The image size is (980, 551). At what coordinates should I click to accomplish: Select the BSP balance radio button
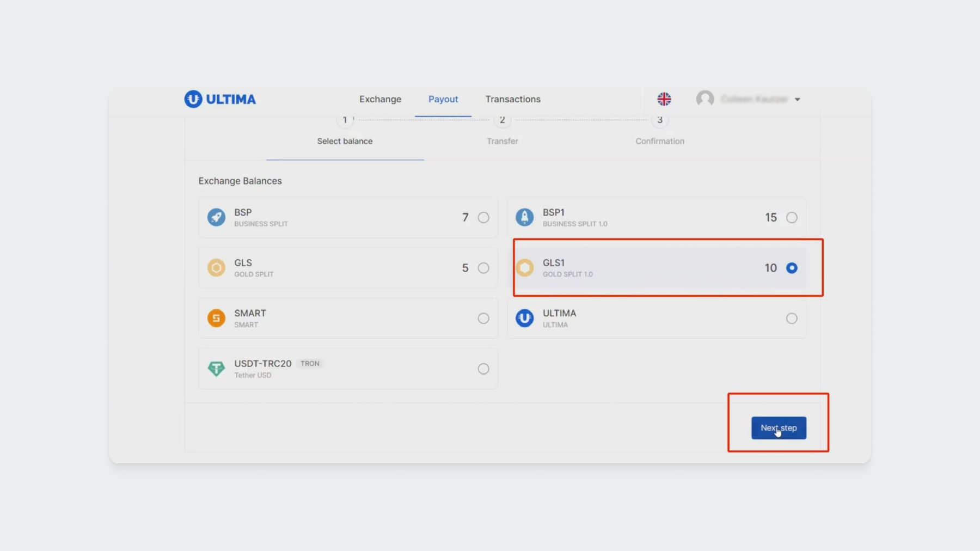483,218
